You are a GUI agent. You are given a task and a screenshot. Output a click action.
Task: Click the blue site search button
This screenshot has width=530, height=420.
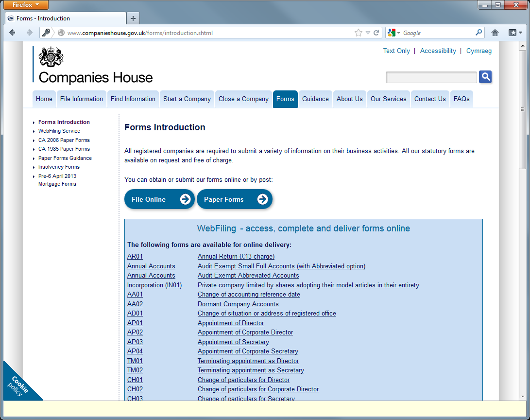tap(485, 77)
